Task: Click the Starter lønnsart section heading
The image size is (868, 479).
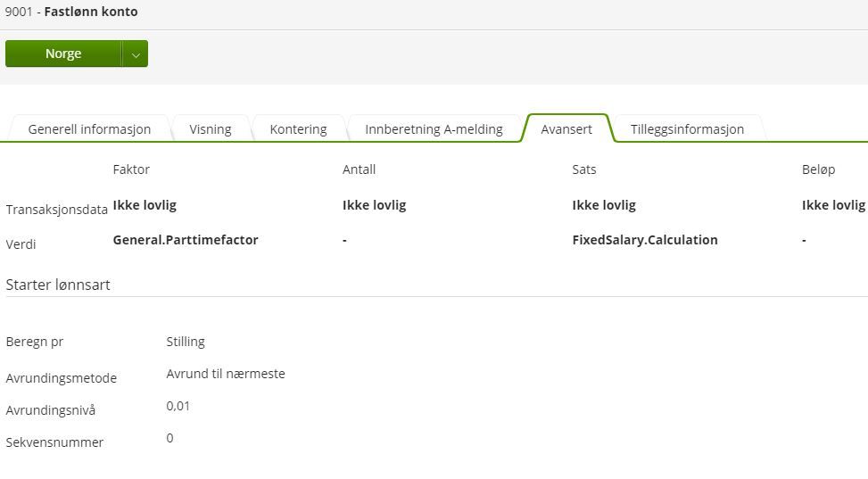Action: 58,285
